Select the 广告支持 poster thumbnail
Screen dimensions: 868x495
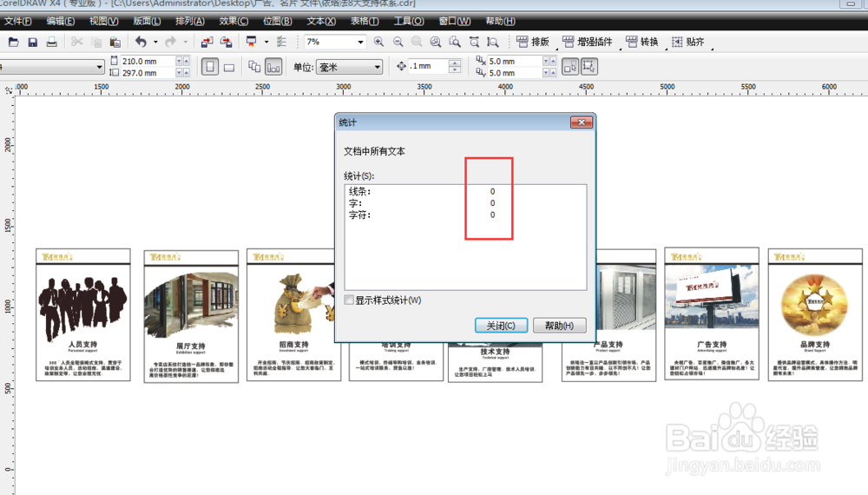712,314
